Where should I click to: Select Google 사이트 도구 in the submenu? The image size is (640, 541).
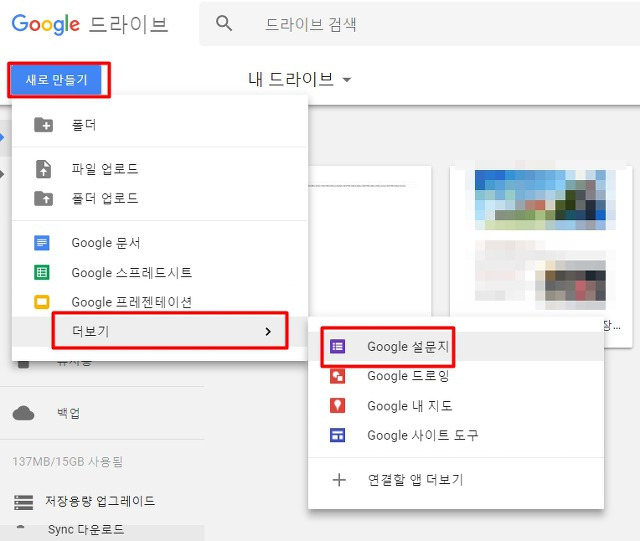(456, 435)
